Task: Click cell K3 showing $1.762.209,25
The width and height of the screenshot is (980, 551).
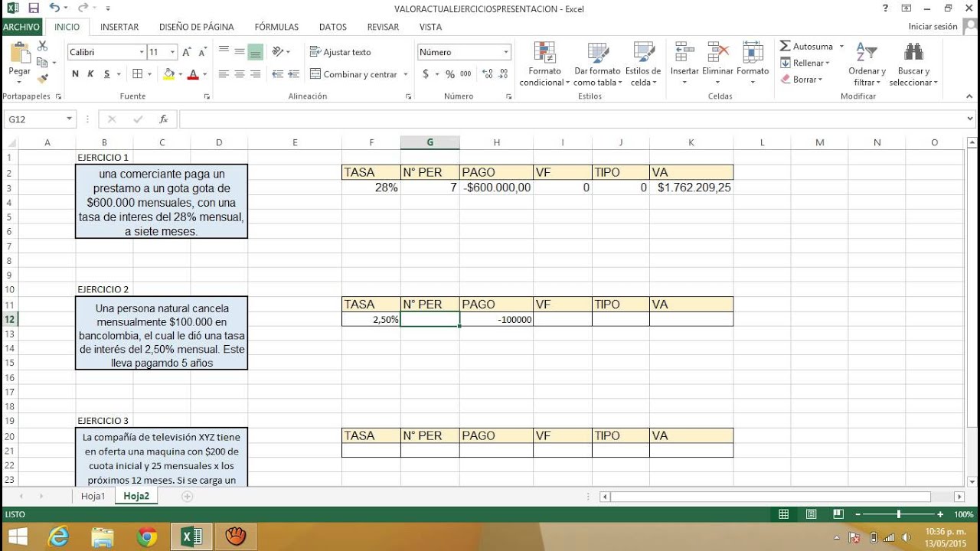Action: 691,187
